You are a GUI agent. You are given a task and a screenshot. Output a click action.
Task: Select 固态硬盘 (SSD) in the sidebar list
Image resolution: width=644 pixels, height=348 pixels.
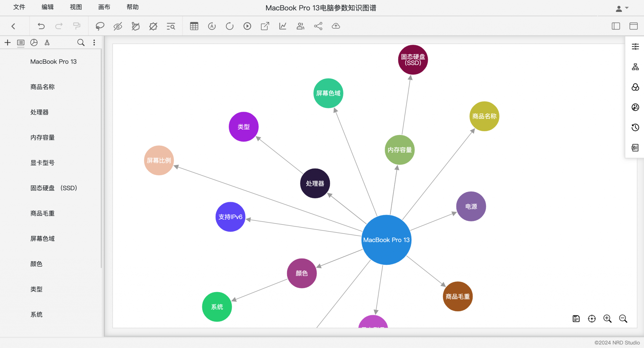(53, 188)
